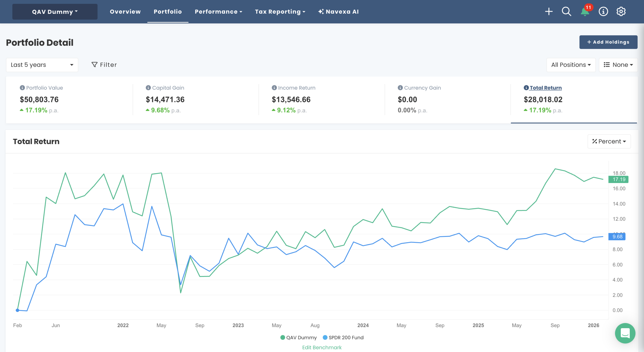Toggle the QAV Dummy series in the legend
Screen dimensions: 644x352
[x=298, y=337]
